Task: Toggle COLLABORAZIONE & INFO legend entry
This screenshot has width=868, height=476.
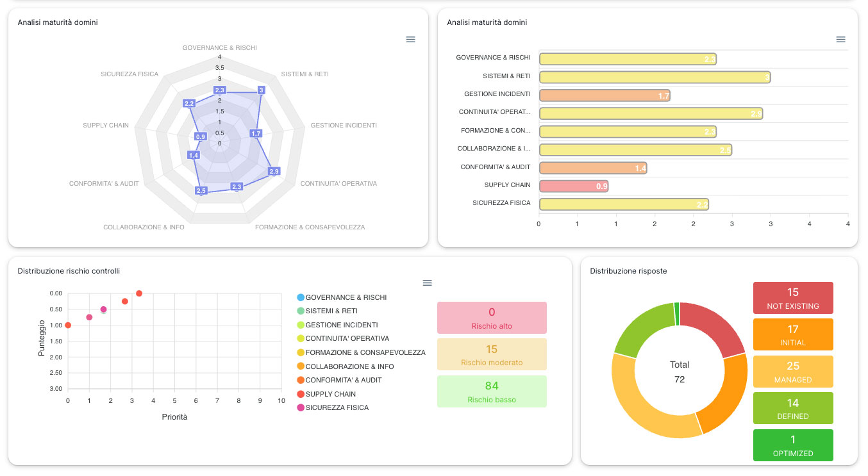Action: pyautogui.click(x=346, y=366)
